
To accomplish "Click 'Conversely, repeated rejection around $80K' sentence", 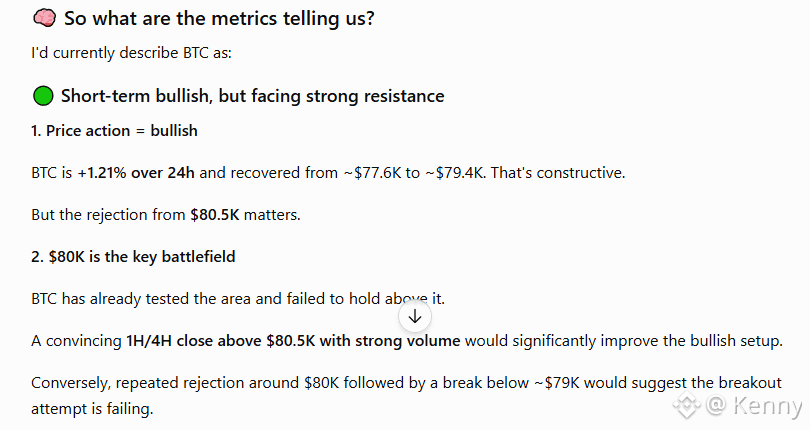I will tap(185, 383).
